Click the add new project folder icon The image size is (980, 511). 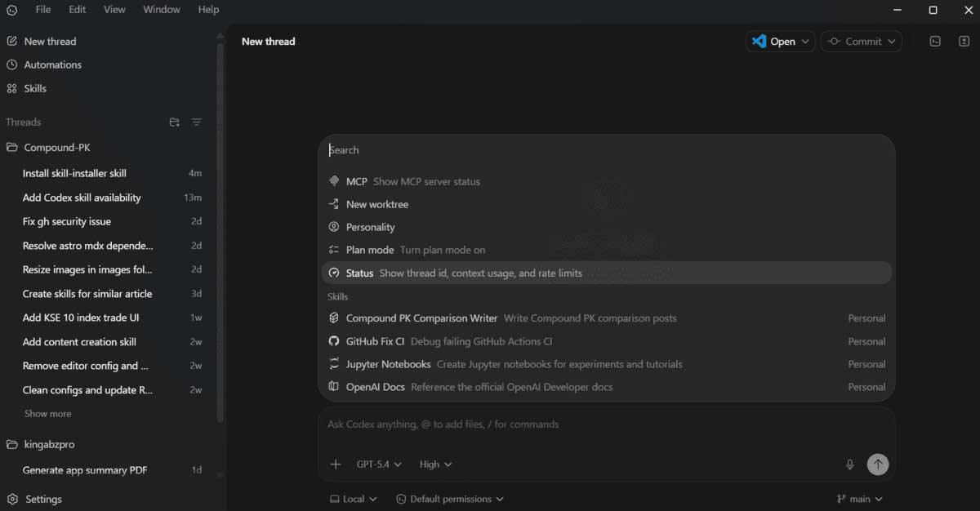pos(174,122)
